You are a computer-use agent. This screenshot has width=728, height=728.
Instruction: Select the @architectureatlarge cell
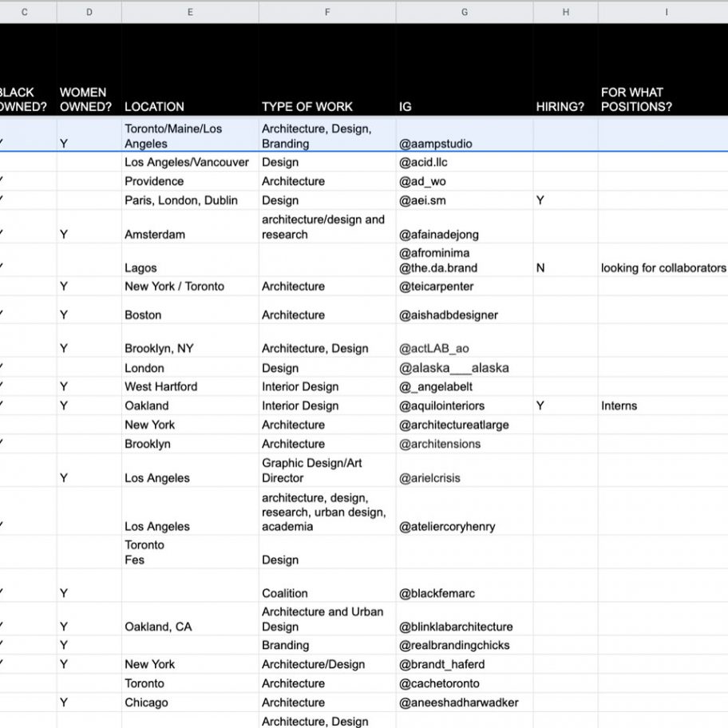coord(465,425)
